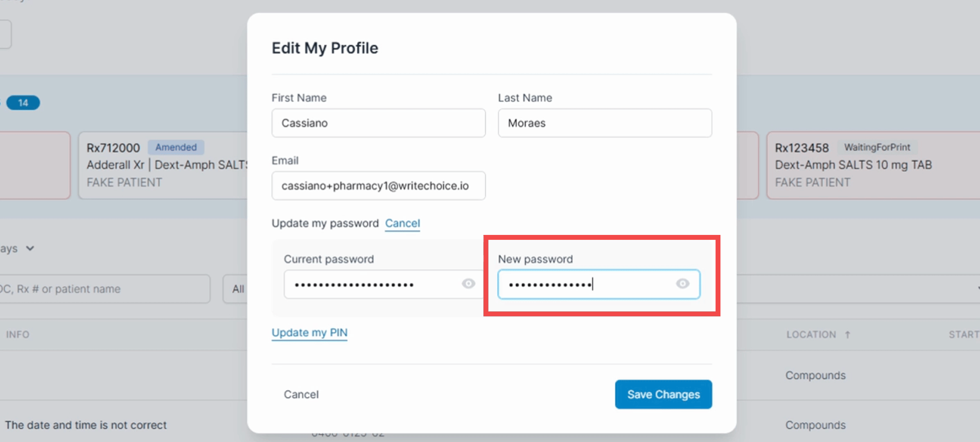Image resolution: width=980 pixels, height=442 pixels.
Task: Toggle the WaitingForPrint status badge on Rx123458
Action: (877, 147)
